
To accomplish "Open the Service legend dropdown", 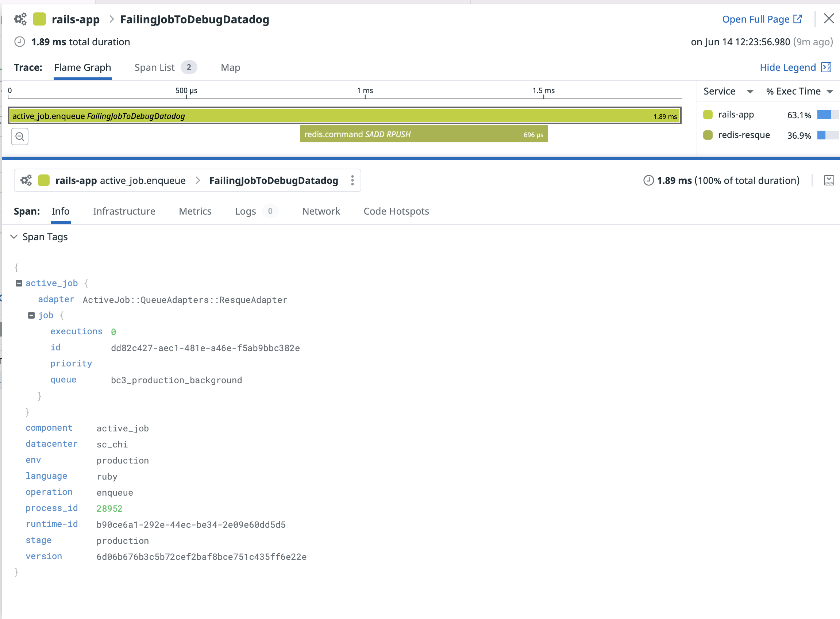I will (x=750, y=92).
